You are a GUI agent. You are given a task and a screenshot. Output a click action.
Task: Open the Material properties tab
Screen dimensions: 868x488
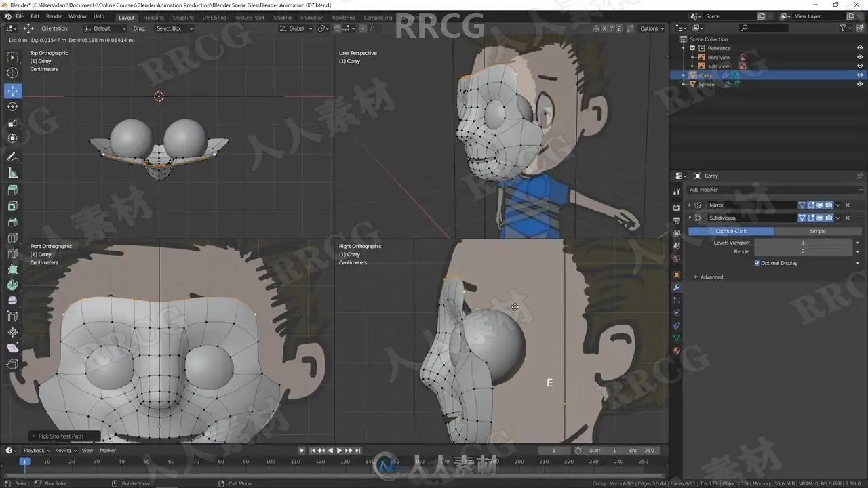[x=677, y=350]
